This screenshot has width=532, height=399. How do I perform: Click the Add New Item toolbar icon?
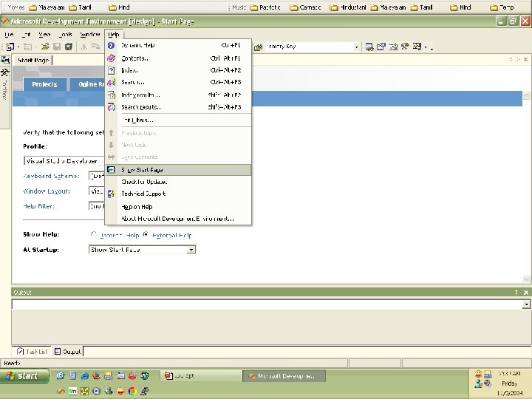pyautogui.click(x=28, y=47)
